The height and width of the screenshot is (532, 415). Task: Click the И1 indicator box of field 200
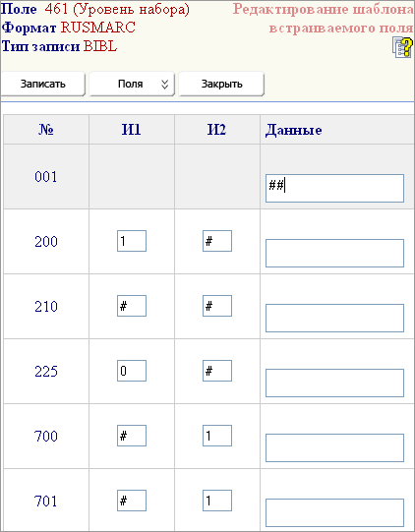click(132, 241)
